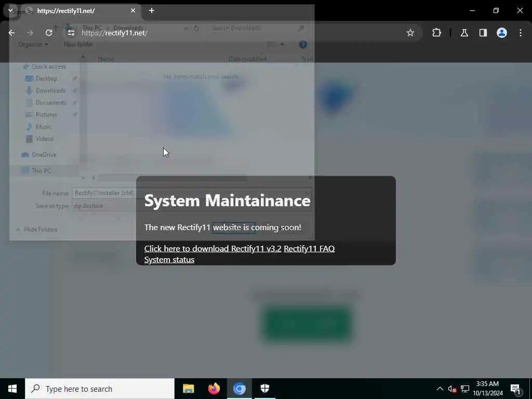Open the Extensions puzzle-piece menu
Viewport: 532px width, 399px height.
pos(436,33)
